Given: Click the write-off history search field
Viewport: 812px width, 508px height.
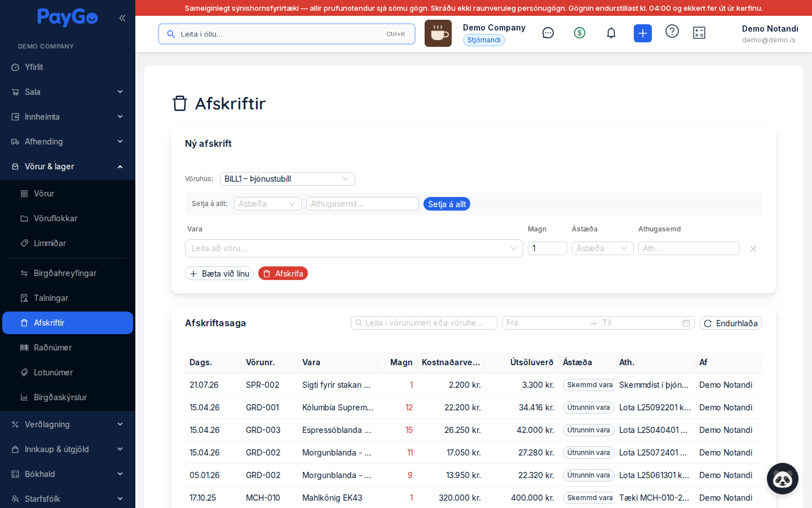Looking at the screenshot, I should click(424, 323).
